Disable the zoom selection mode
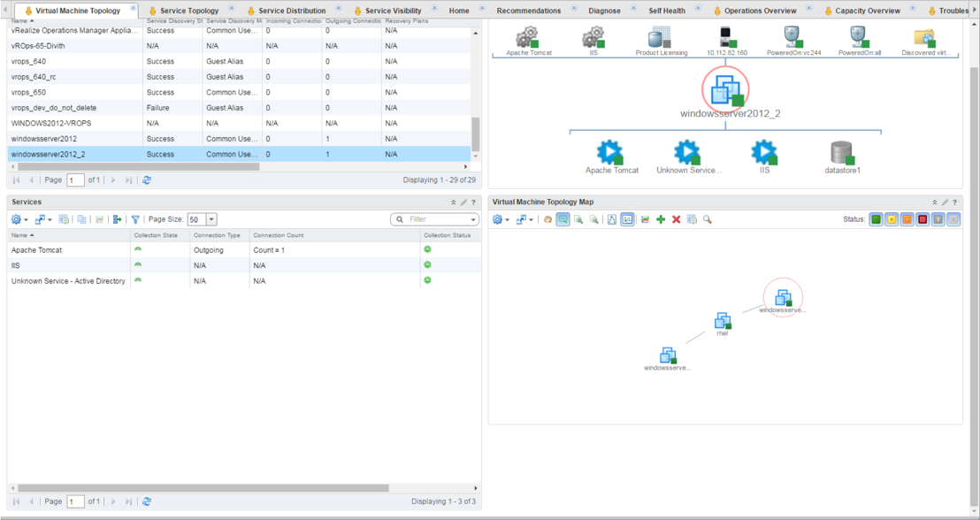The image size is (980, 520). tap(562, 219)
